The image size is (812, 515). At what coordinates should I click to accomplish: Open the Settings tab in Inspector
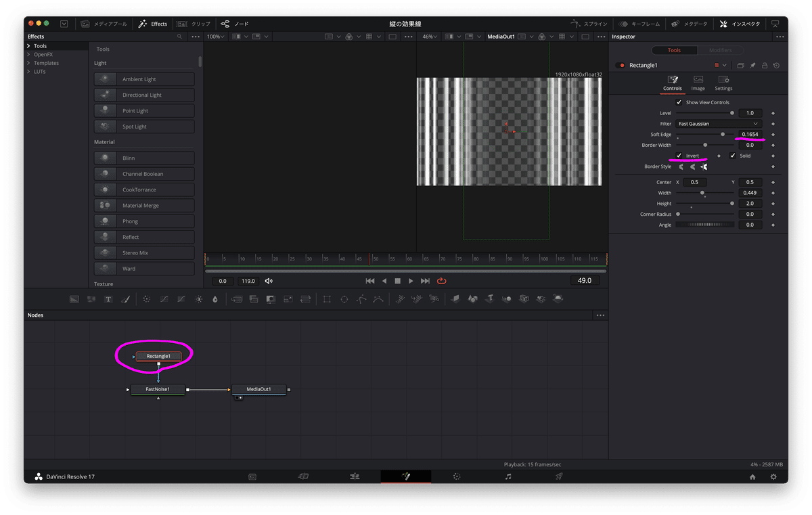click(723, 83)
